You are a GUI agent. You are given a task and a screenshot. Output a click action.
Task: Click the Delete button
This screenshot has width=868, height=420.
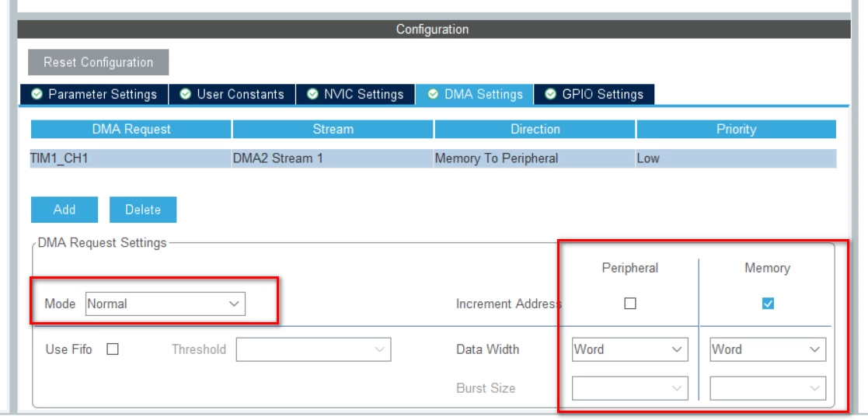[x=143, y=210]
